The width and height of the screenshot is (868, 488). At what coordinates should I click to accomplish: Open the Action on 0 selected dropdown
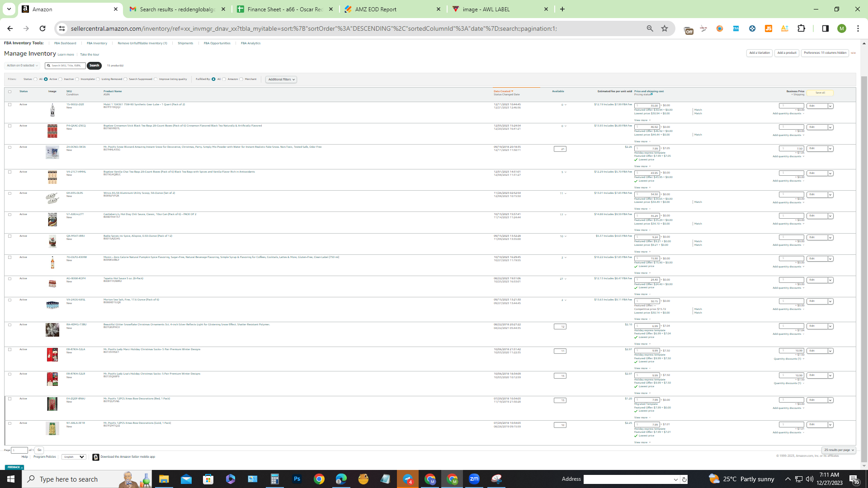pyautogui.click(x=22, y=66)
